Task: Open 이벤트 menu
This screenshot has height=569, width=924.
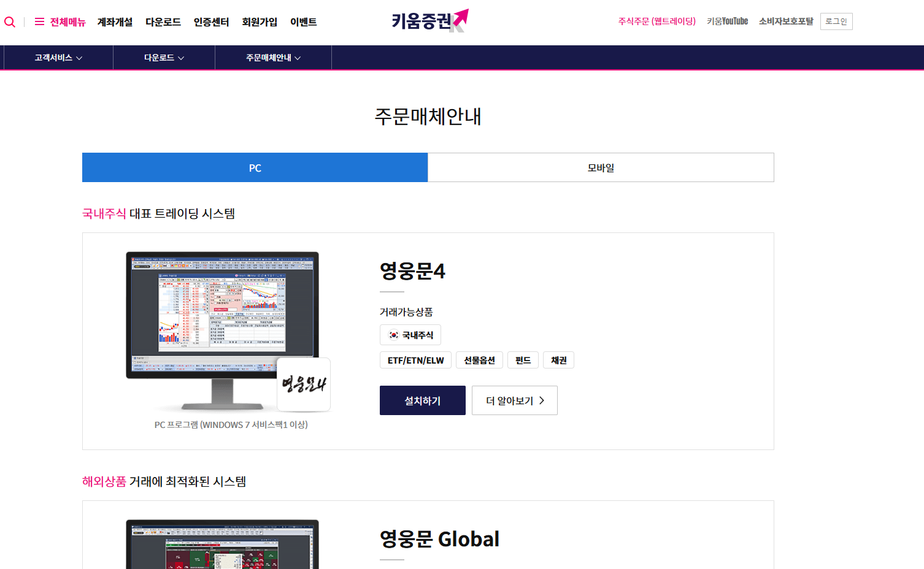Action: pyautogui.click(x=304, y=22)
